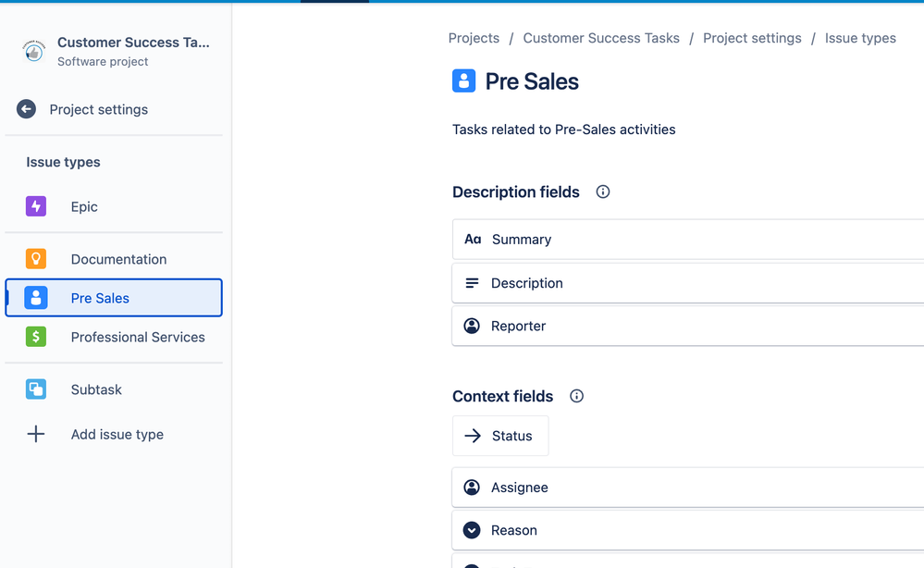Open Issue types breadcrumb link

(x=860, y=38)
